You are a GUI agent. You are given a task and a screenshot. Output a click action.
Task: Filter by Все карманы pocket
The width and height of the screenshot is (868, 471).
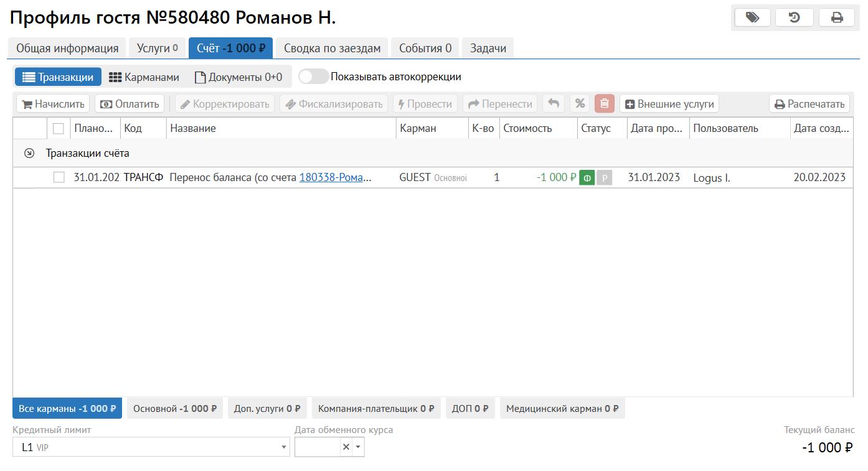pyautogui.click(x=67, y=409)
